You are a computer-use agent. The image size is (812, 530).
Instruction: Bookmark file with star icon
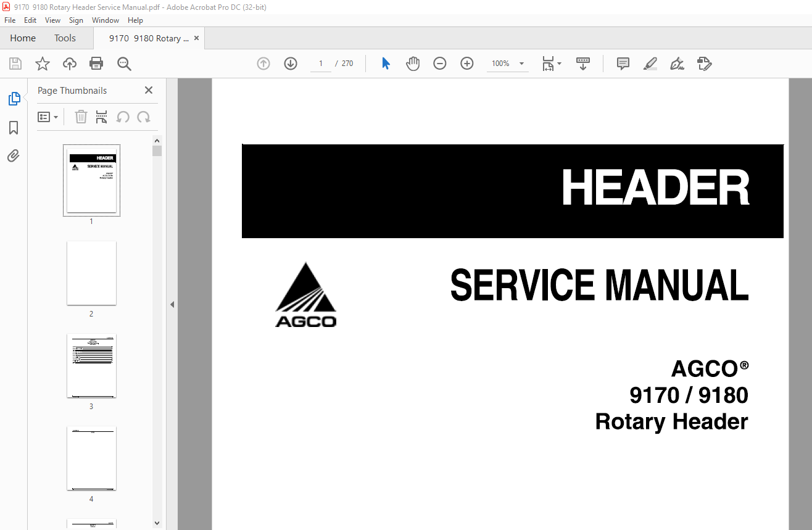click(43, 64)
